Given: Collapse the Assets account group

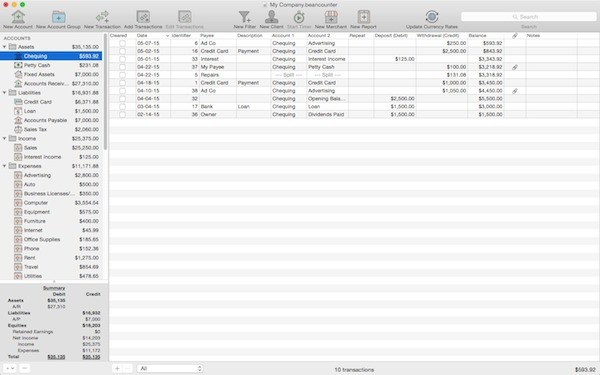Looking at the screenshot, I should (x=5, y=47).
